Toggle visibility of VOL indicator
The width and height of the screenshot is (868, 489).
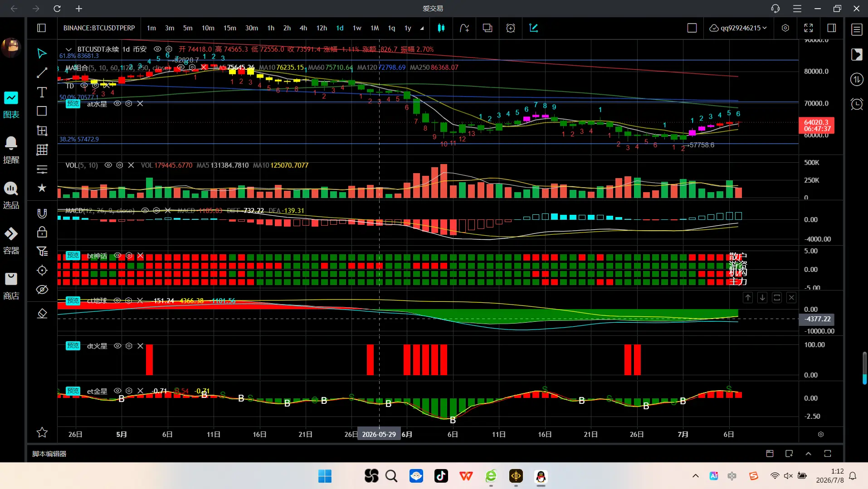(108, 165)
